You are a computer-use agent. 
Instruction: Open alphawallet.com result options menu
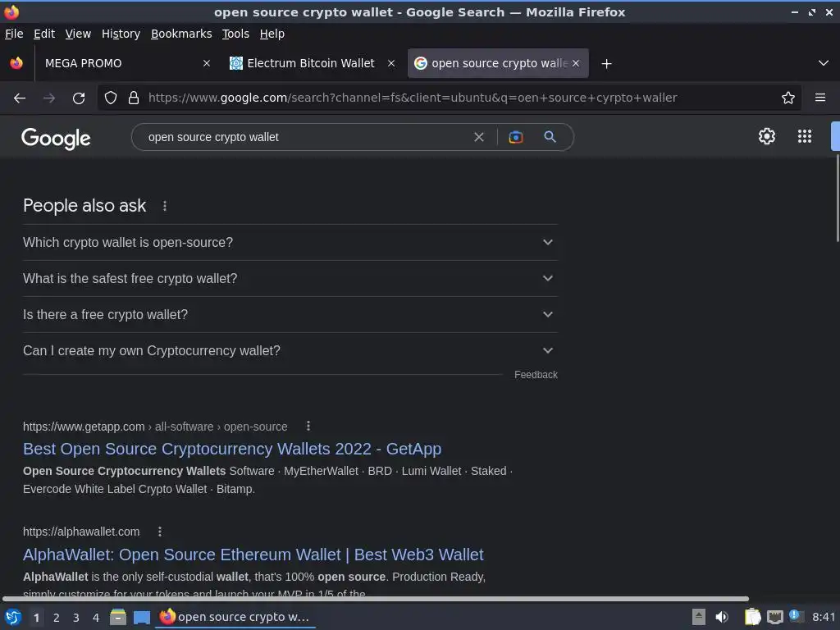coord(160,532)
